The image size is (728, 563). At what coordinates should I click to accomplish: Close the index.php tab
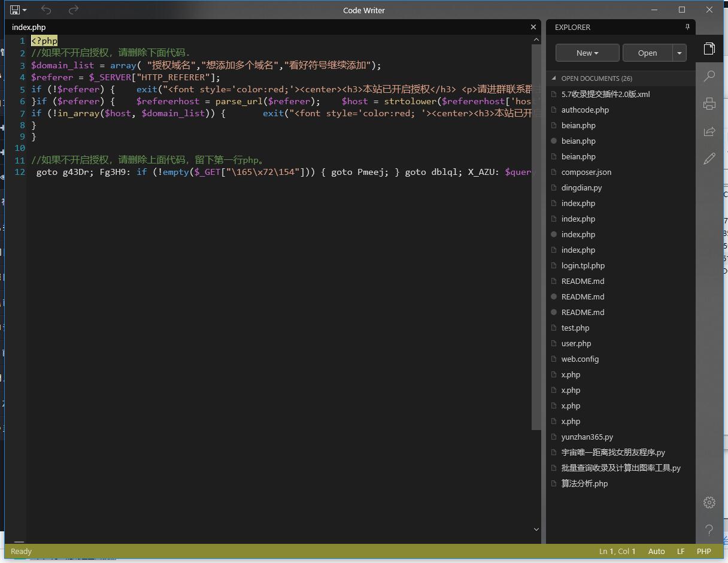tap(533, 28)
